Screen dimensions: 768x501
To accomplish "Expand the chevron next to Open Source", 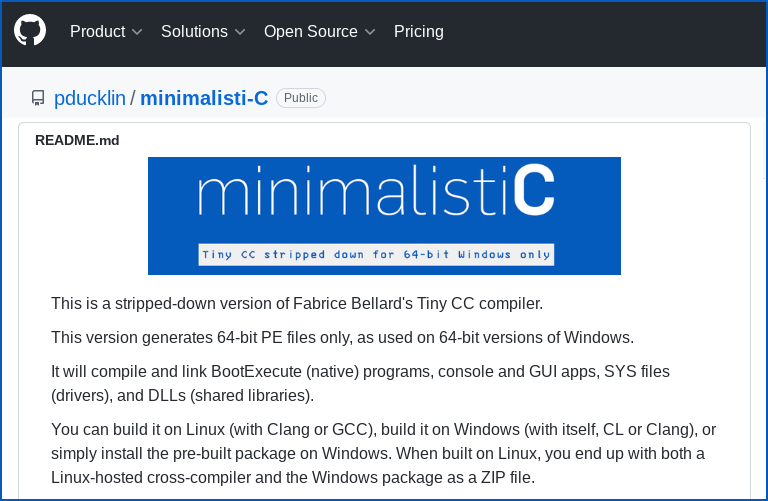I will 370,32.
